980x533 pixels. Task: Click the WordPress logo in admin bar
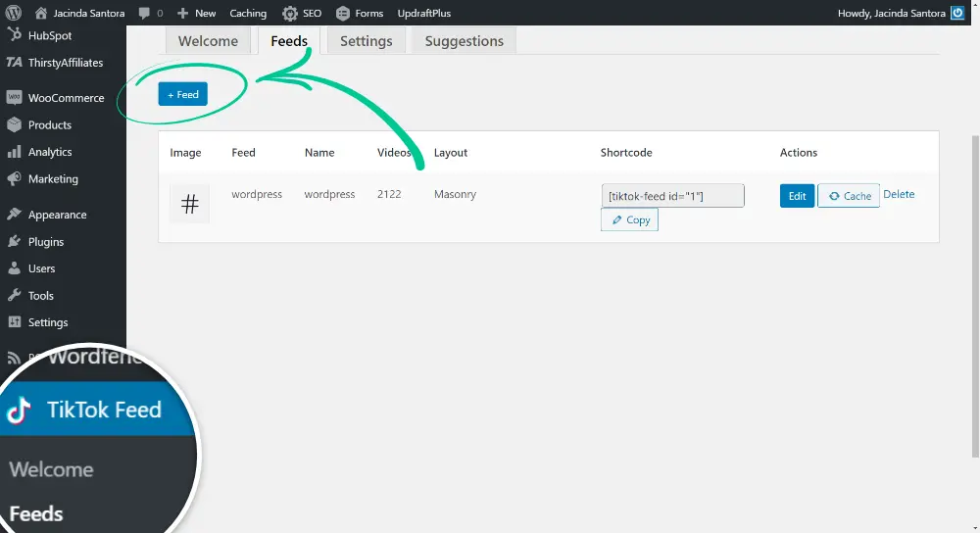(x=14, y=13)
